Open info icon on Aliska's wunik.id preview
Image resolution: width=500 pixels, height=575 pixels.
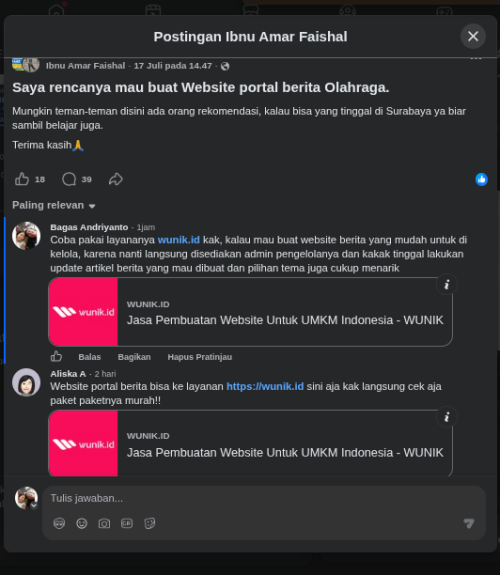447,417
